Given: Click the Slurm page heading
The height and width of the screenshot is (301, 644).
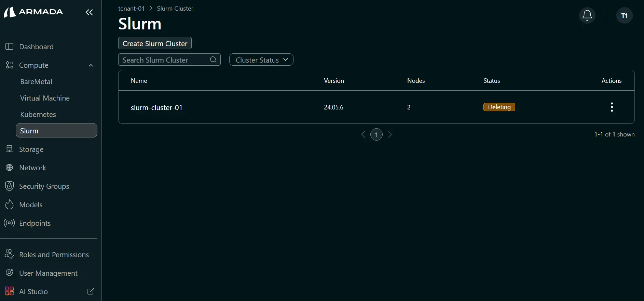Looking at the screenshot, I should pos(140,24).
